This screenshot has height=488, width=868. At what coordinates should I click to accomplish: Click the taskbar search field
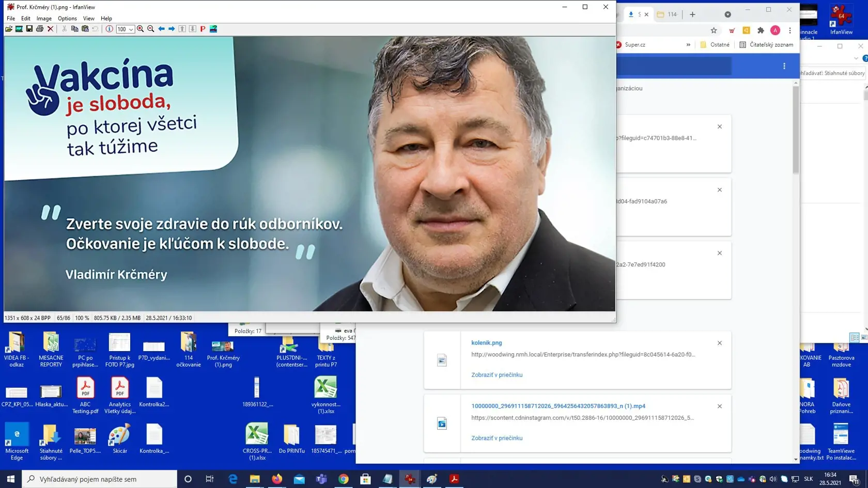100,479
